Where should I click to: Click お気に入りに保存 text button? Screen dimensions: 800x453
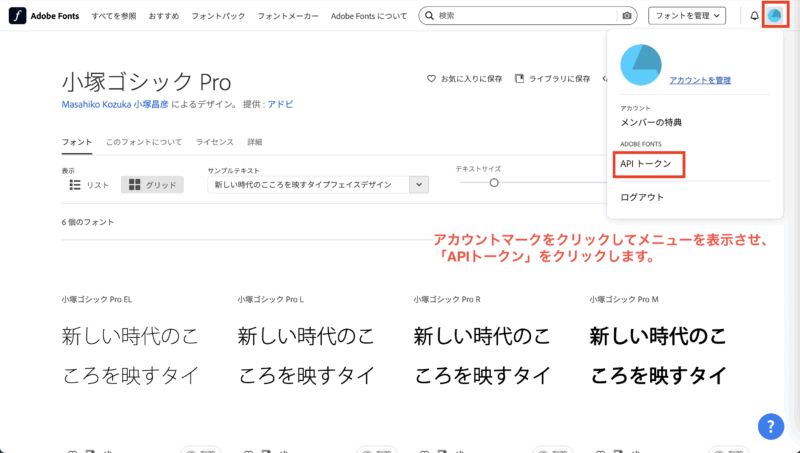(471, 79)
